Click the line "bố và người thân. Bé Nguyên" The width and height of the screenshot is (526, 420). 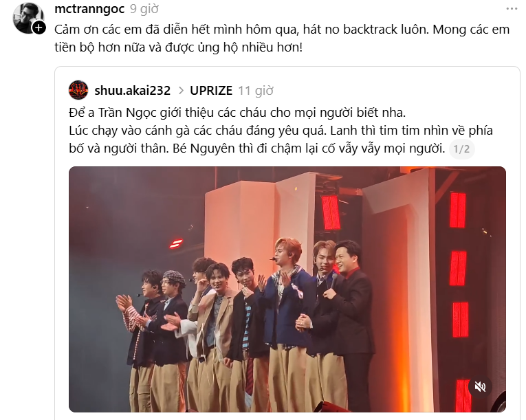257,148
